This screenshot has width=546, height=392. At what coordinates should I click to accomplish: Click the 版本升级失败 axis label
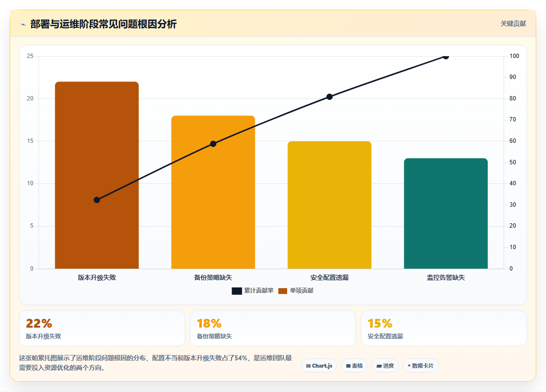(97, 277)
